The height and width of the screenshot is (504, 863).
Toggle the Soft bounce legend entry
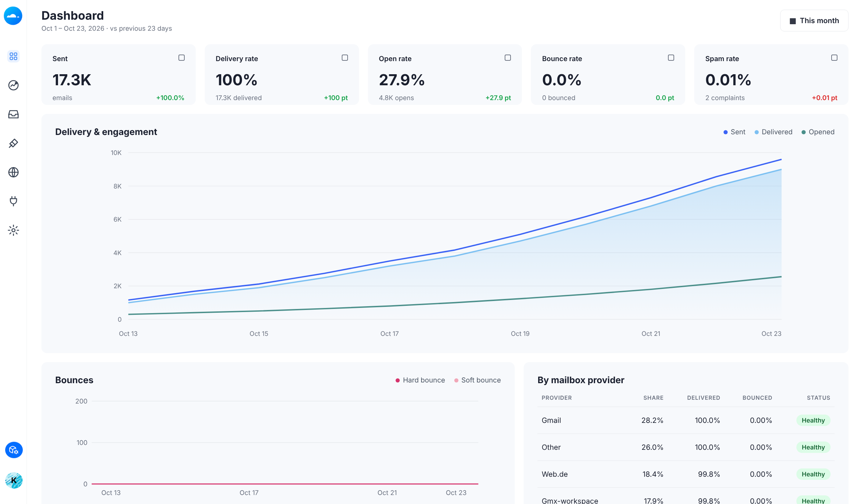(477, 380)
